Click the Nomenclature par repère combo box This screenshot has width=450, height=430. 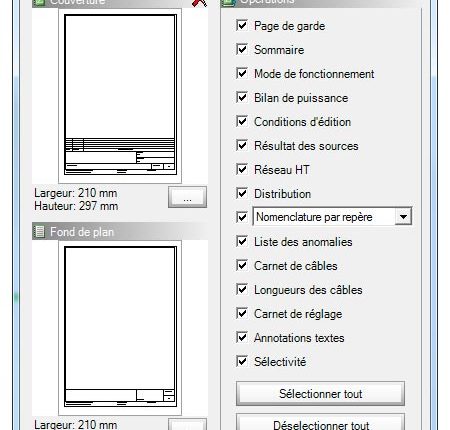pos(332,217)
